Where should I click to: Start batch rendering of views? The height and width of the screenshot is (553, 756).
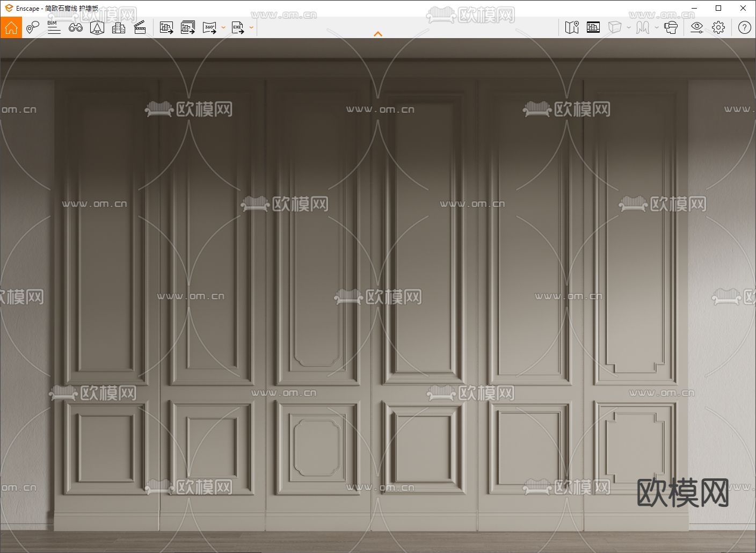188,27
